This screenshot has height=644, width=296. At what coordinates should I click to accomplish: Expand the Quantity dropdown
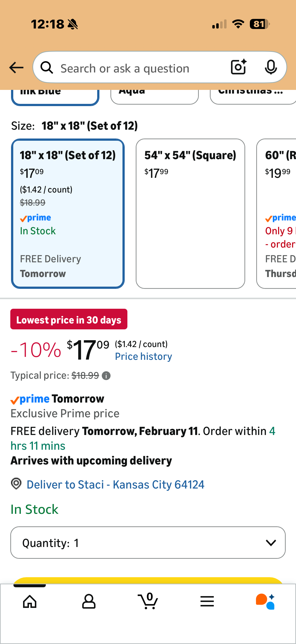[x=148, y=543]
